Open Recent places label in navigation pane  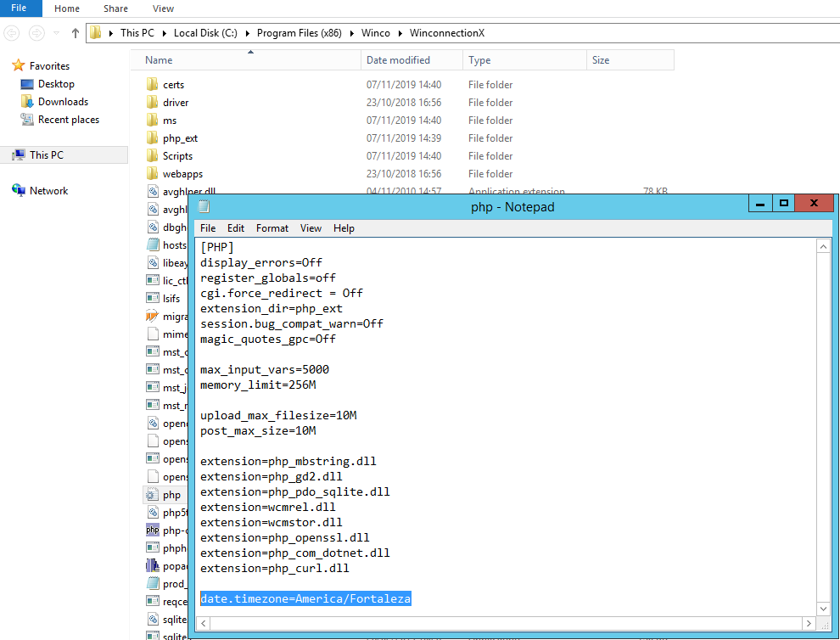pos(69,120)
